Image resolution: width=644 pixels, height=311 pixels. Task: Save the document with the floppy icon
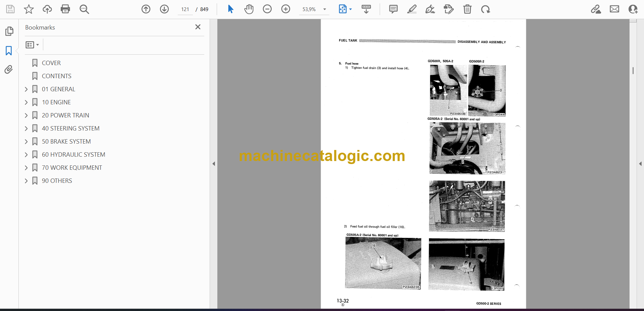click(x=10, y=9)
